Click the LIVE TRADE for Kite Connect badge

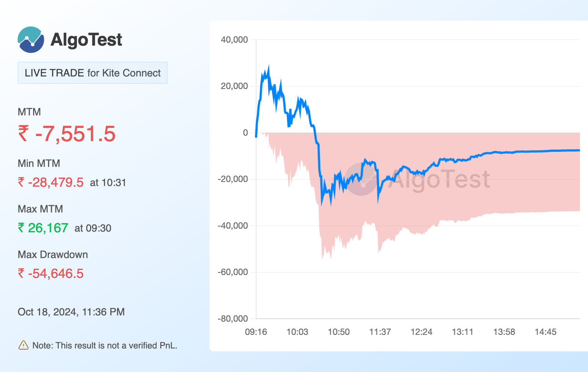(93, 73)
